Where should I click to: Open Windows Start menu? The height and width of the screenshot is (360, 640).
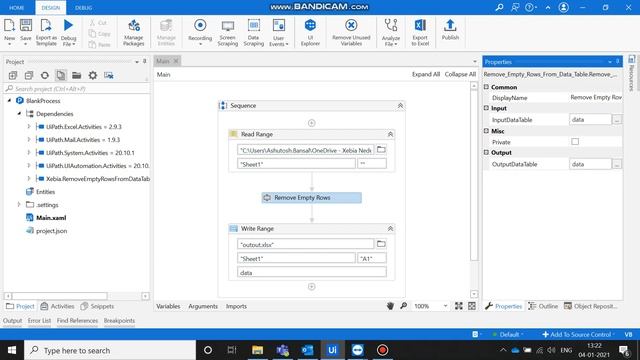click(x=12, y=350)
